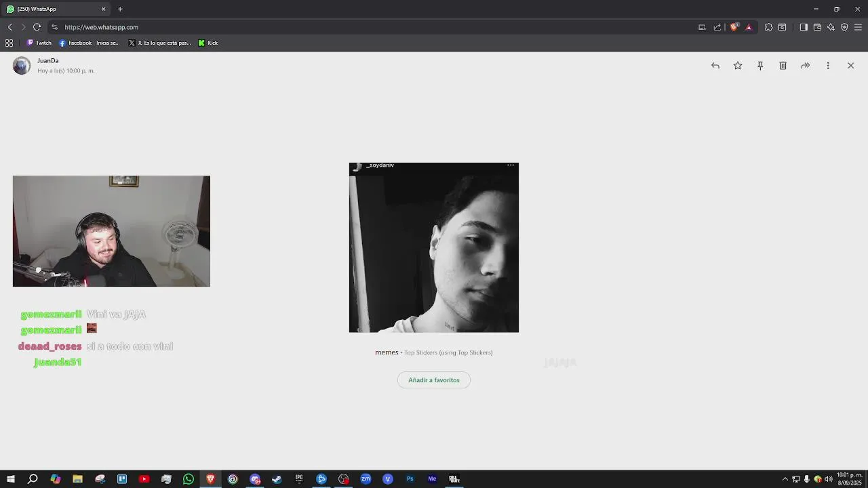868x488 pixels.
Task: View site information icon in address bar
Action: pyautogui.click(x=54, y=27)
